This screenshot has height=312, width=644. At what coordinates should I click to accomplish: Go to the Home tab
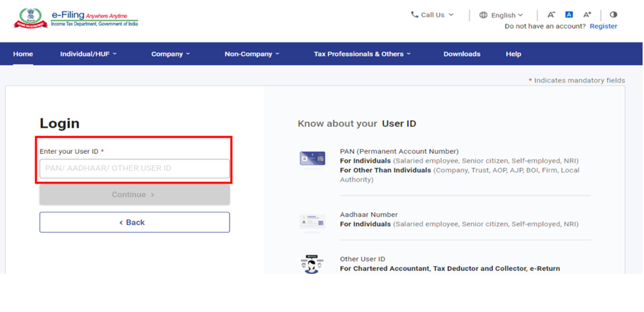(x=23, y=54)
